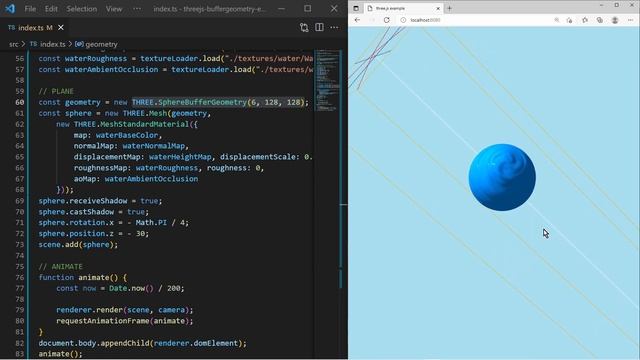Screen dimensions: 640x360
Task: Close the three.js example browser tab
Action: point(438,8)
